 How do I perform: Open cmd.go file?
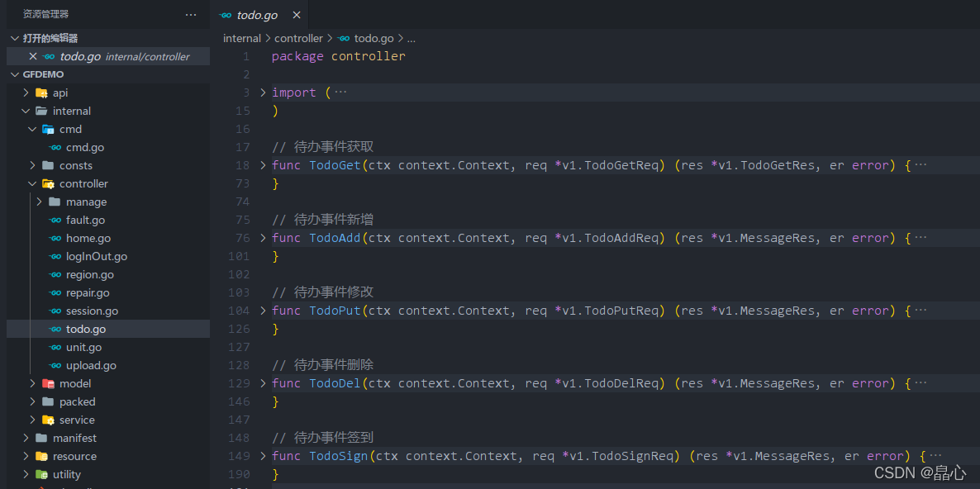coord(85,147)
